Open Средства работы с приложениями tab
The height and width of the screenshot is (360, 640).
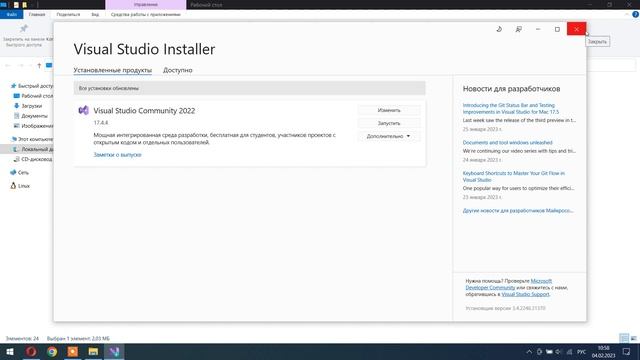[x=146, y=14]
